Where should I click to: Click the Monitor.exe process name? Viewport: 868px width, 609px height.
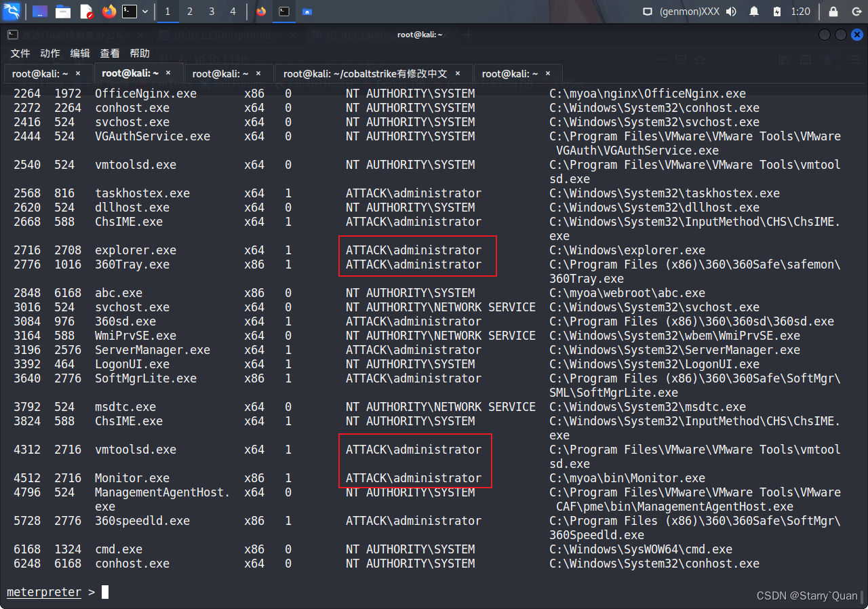[x=132, y=478]
